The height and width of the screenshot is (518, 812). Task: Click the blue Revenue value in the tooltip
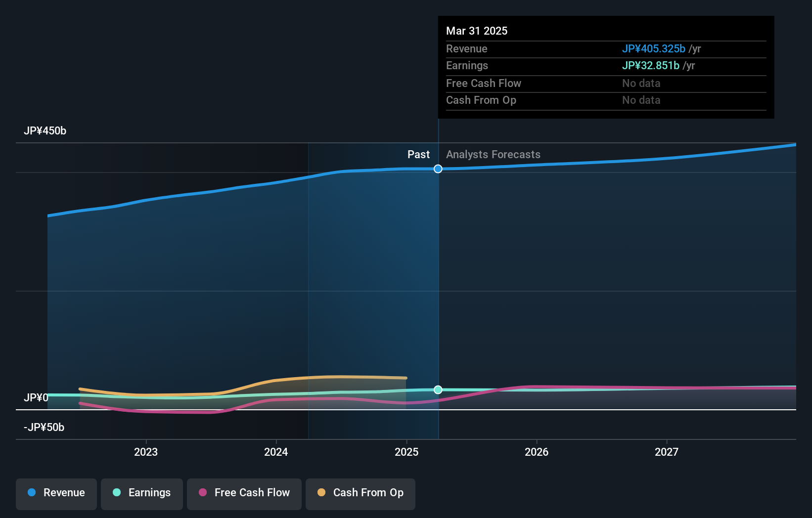pyautogui.click(x=653, y=49)
